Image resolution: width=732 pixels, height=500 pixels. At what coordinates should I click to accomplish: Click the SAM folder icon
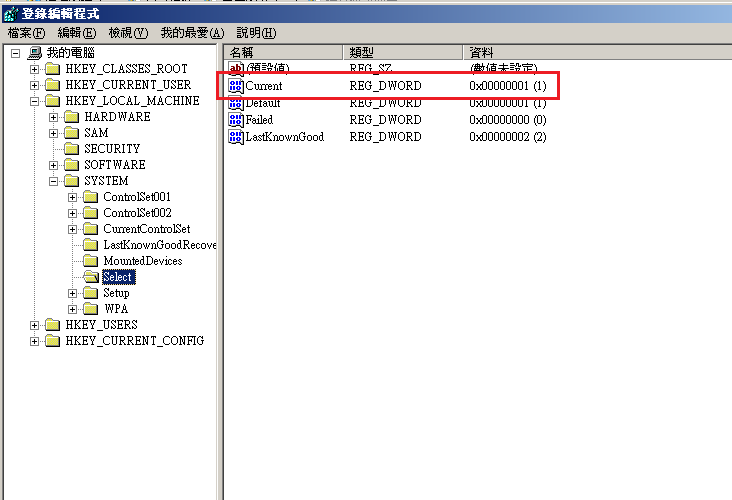pyautogui.click(x=71, y=133)
